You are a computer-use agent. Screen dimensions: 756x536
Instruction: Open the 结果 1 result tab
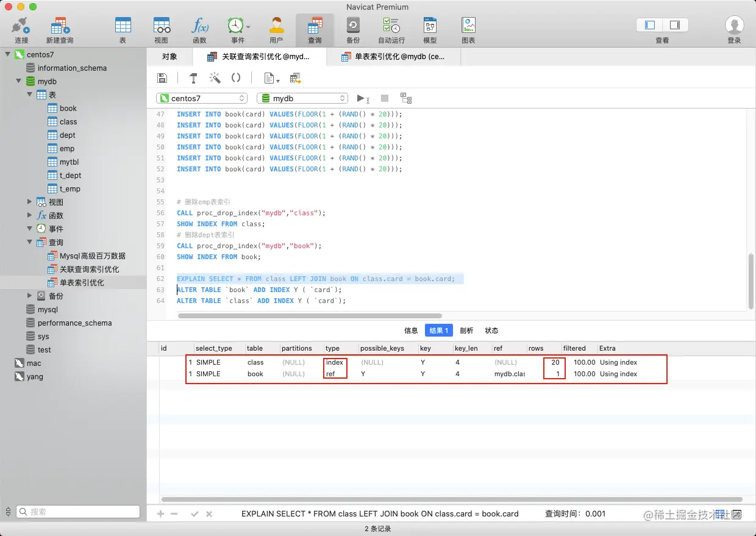click(x=438, y=331)
